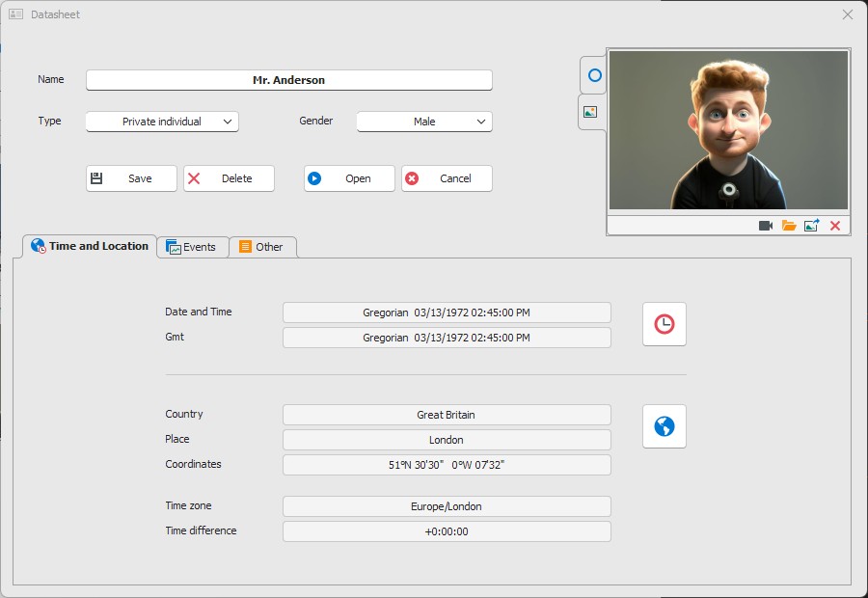This screenshot has width=868, height=598.
Task: Click the Save button
Action: click(x=131, y=178)
